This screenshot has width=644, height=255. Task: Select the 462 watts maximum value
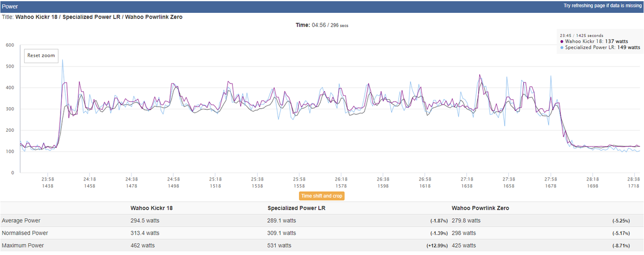[x=142, y=246]
